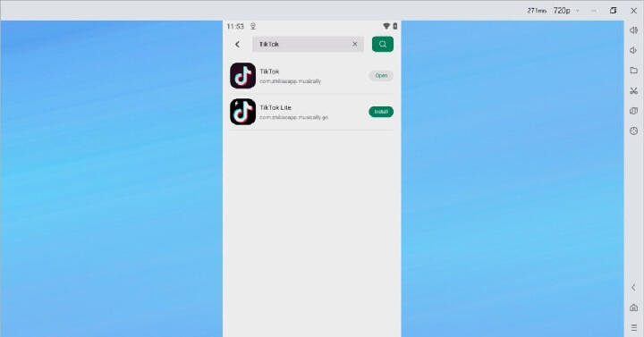Click the TikTok Lite app icon
The image size is (644, 337).
242,112
